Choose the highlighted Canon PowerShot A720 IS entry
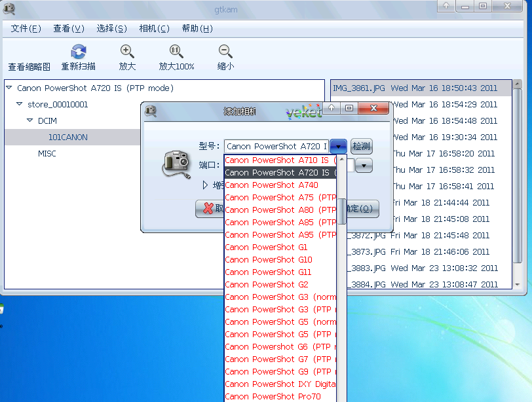Viewport: 532px width, 402px height. (x=280, y=173)
